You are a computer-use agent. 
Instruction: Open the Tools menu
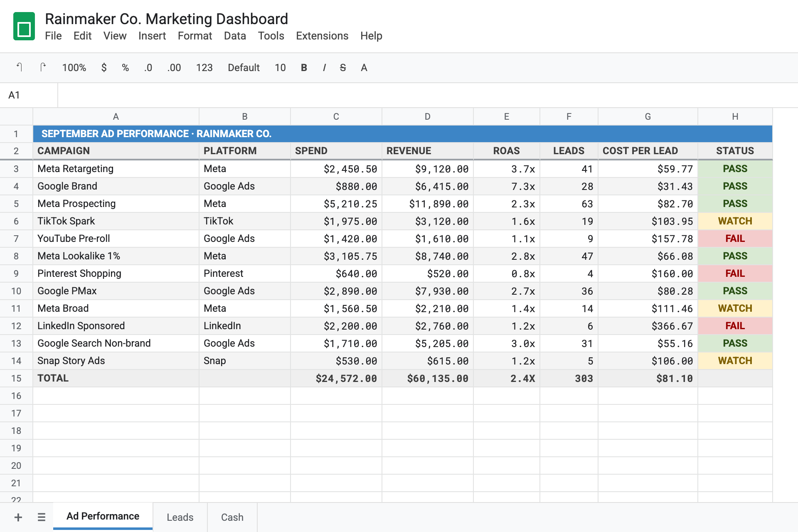click(x=271, y=36)
